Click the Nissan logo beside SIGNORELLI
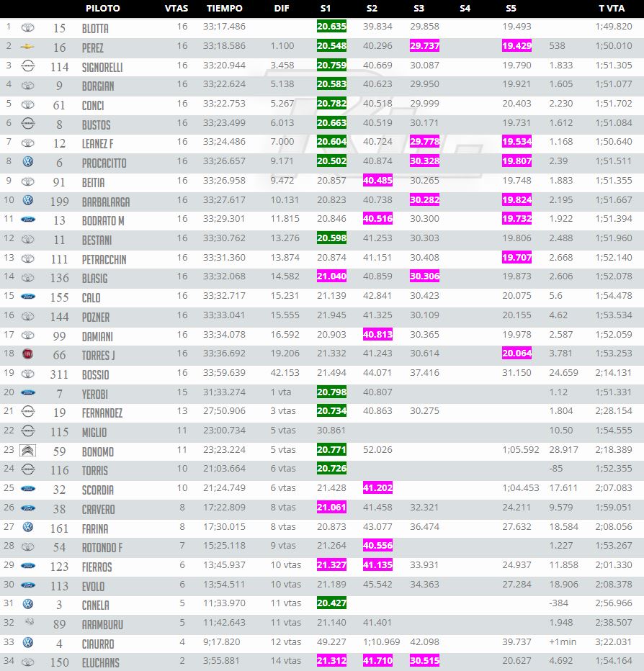 coord(28,66)
